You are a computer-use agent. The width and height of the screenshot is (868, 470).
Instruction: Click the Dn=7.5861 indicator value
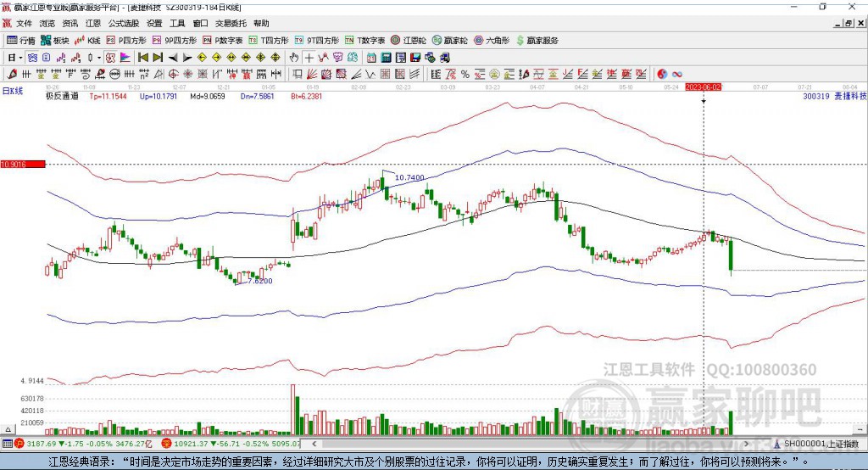coord(258,96)
